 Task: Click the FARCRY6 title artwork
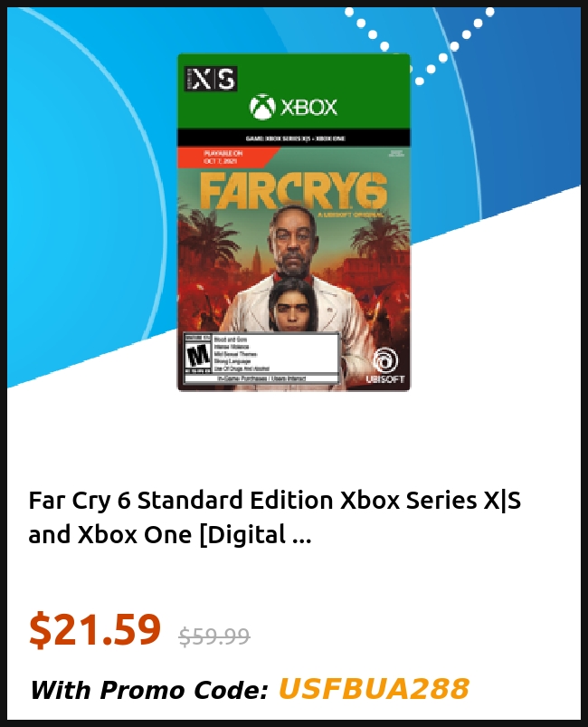[x=293, y=192]
